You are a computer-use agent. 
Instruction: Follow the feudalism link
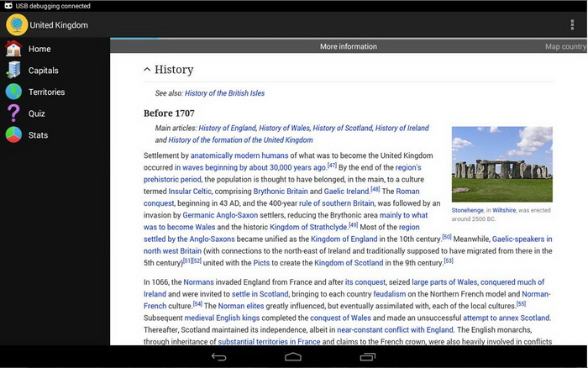(389, 294)
